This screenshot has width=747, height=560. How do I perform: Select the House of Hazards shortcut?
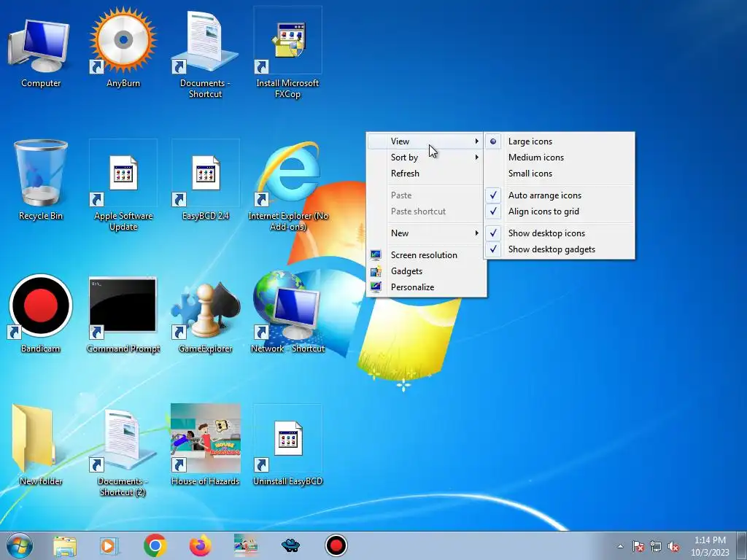coord(205,444)
